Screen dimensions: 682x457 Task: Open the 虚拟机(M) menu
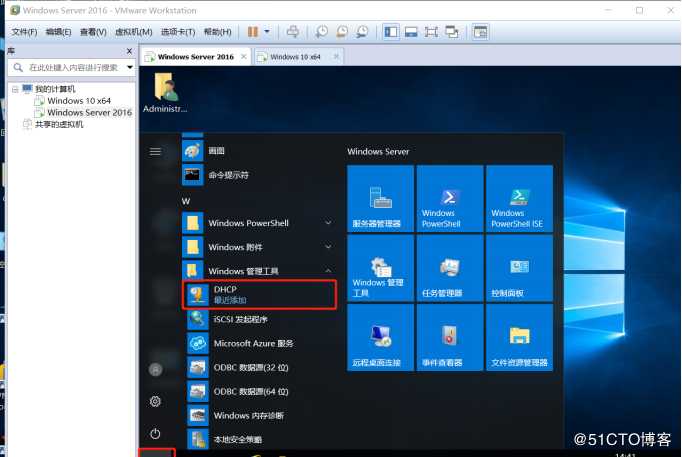click(x=134, y=32)
